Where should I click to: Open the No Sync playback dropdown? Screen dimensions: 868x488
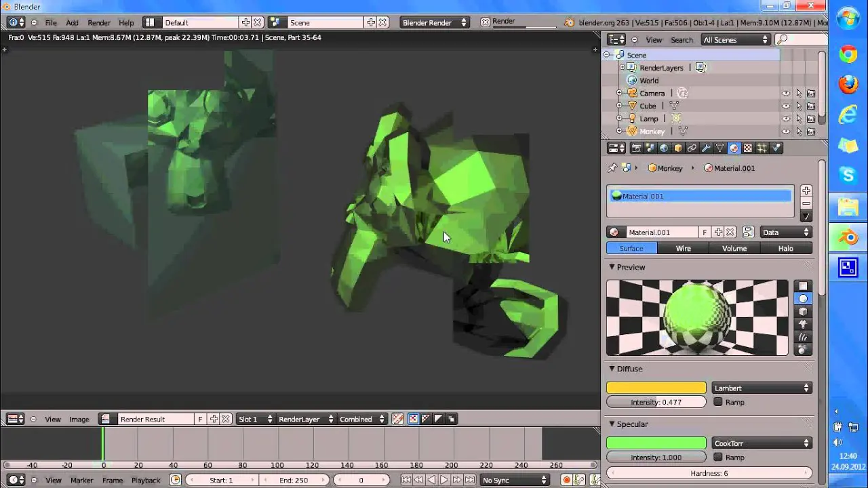(513, 480)
